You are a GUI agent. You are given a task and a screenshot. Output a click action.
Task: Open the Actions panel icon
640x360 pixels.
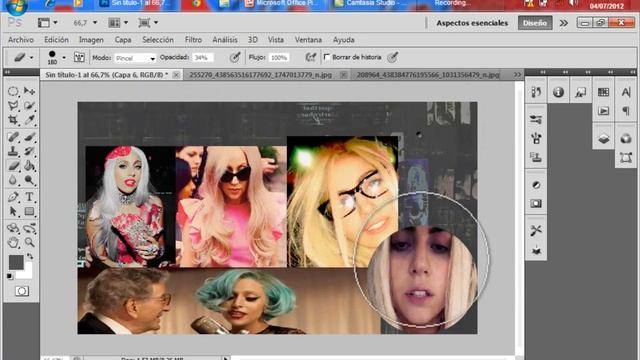(x=603, y=111)
